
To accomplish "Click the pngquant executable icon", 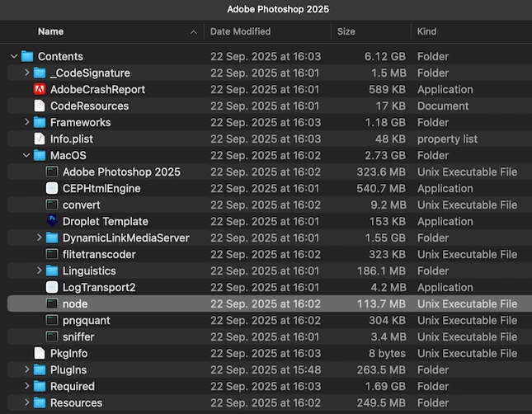I will pyautogui.click(x=52, y=320).
